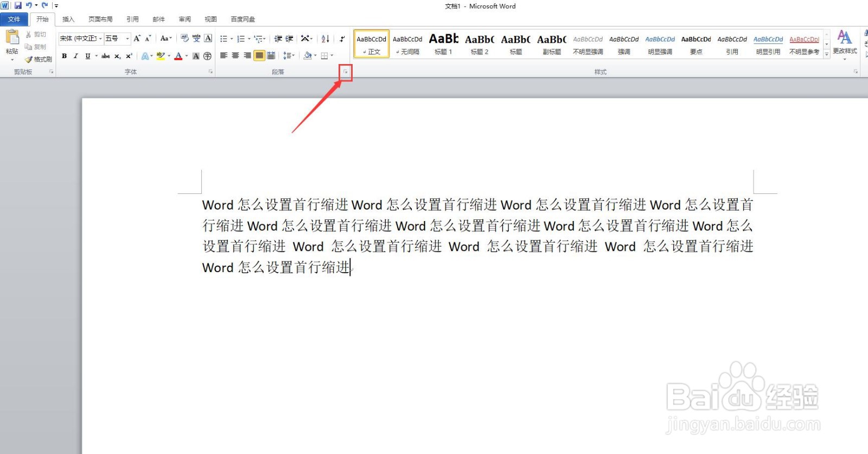868x454 pixels.
Task: Click the Multilevel List icon
Action: pos(259,39)
